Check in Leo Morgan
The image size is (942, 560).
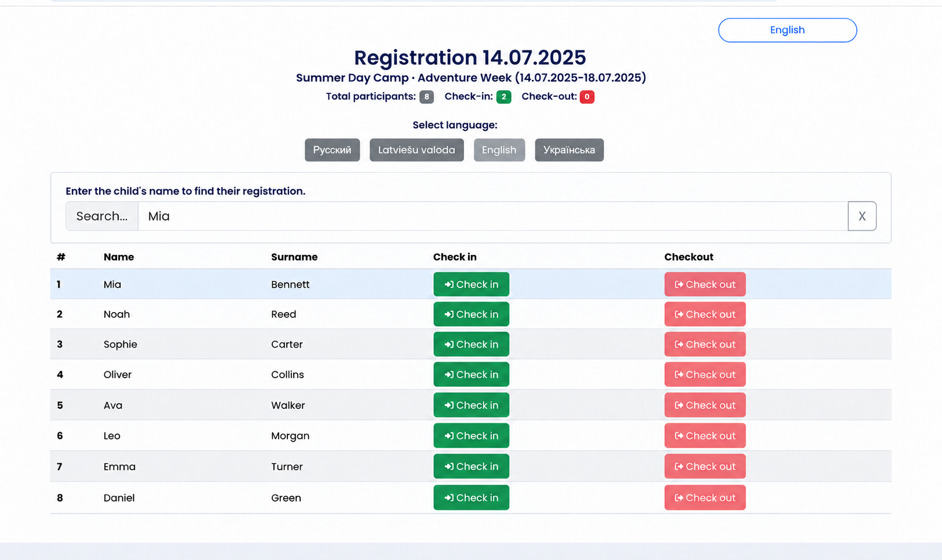(471, 436)
